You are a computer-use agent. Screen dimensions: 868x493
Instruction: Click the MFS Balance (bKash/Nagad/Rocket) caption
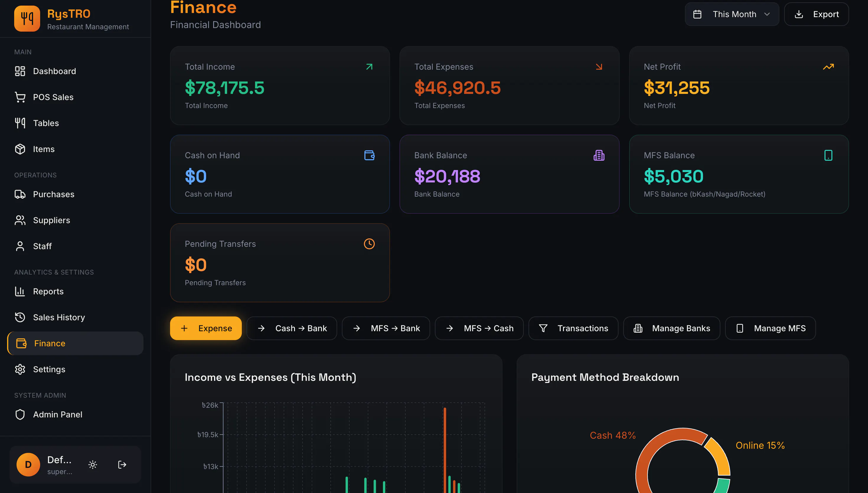pos(704,194)
